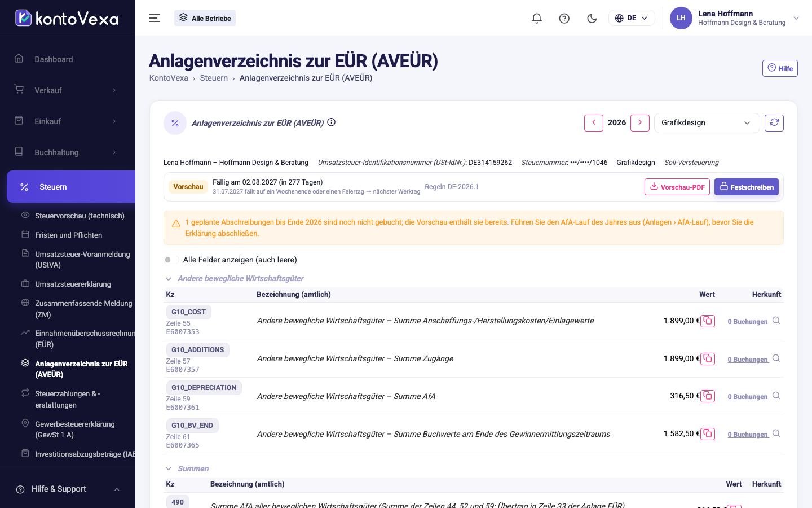Image resolution: width=812 pixels, height=508 pixels.
Task: Go to previous year before 2026
Action: [594, 122]
